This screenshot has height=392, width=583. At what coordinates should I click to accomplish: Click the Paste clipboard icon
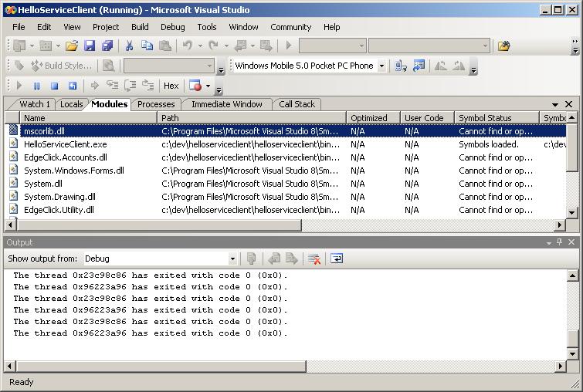(x=165, y=46)
